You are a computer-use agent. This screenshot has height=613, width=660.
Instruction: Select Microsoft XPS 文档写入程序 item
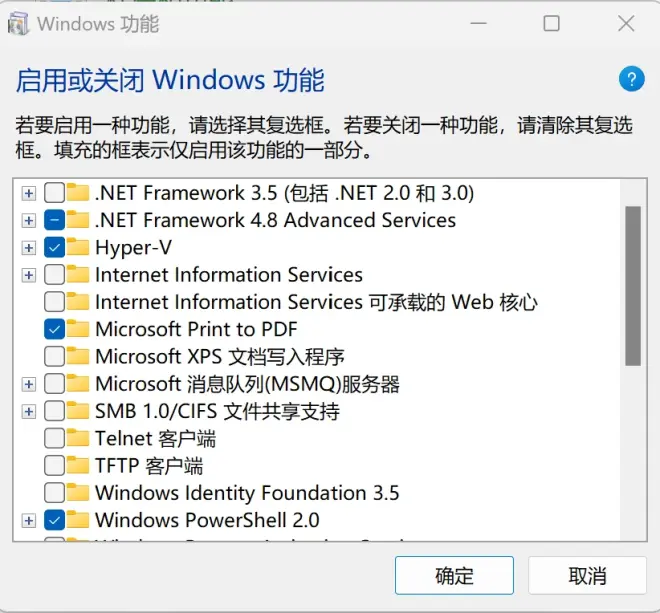pos(220,357)
